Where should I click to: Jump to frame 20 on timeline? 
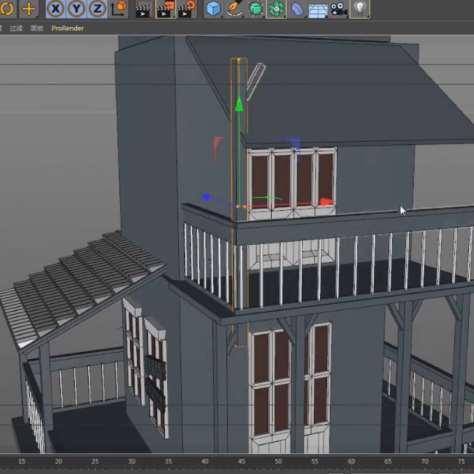point(58,461)
